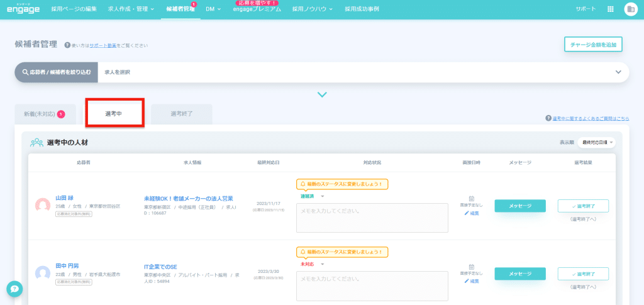Click the engage logo
644x305 pixels.
[x=23, y=9]
